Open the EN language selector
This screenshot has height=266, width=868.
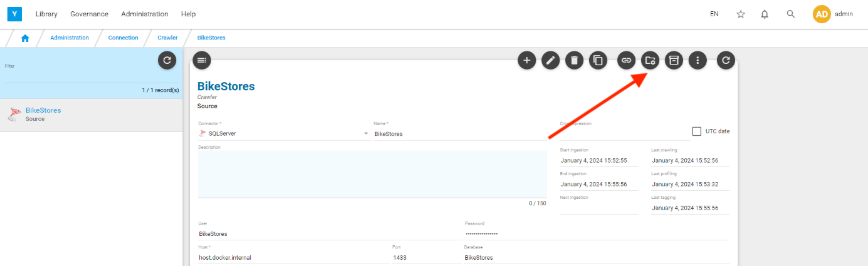(714, 14)
